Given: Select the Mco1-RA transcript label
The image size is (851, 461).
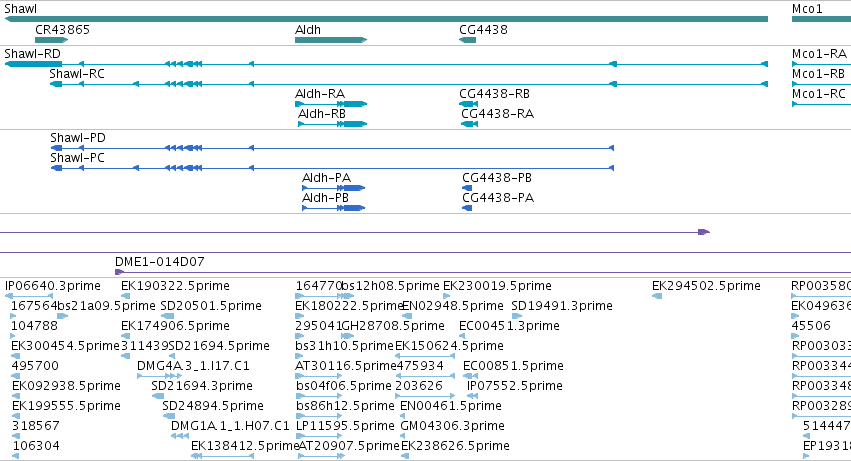Looking at the screenshot, I should tap(819, 54).
